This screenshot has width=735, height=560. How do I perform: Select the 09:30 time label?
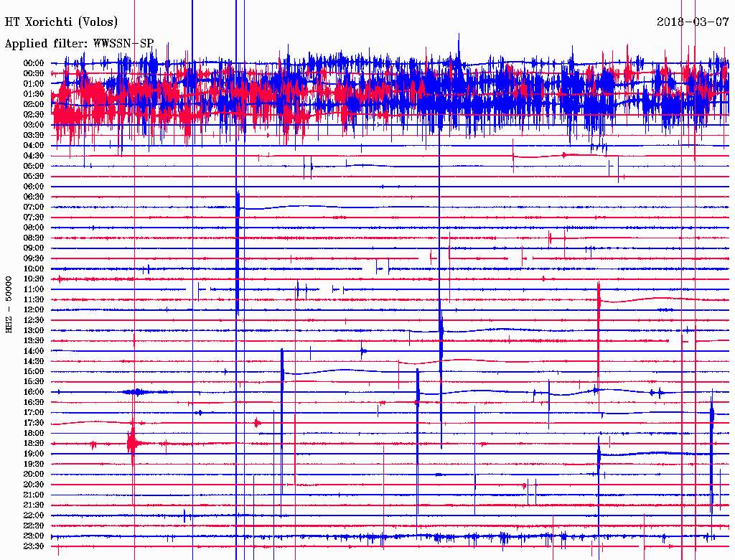pyautogui.click(x=34, y=258)
